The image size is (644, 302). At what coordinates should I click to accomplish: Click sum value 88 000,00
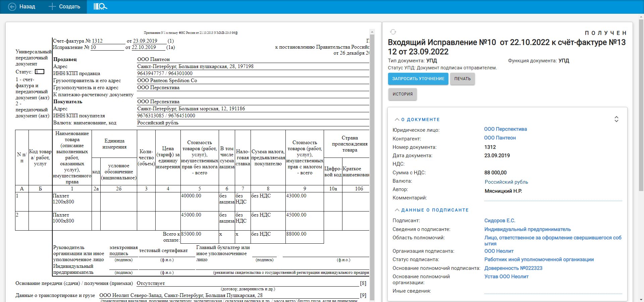(495, 173)
